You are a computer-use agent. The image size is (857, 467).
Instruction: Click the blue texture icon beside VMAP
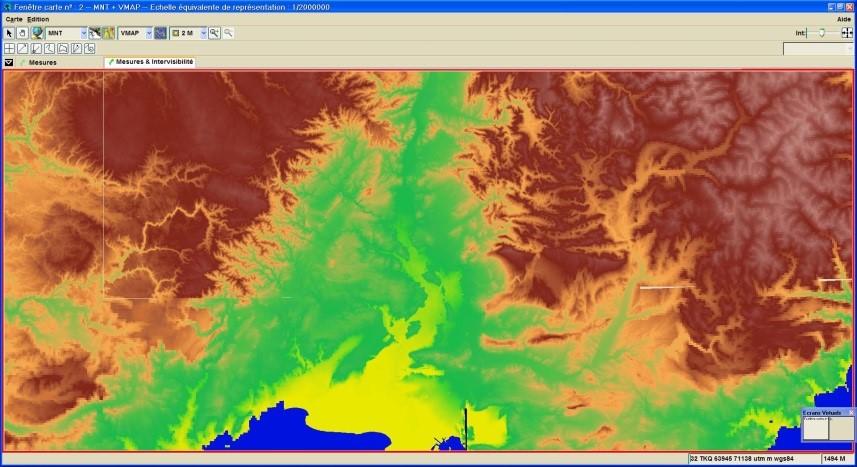pyautogui.click(x=160, y=33)
